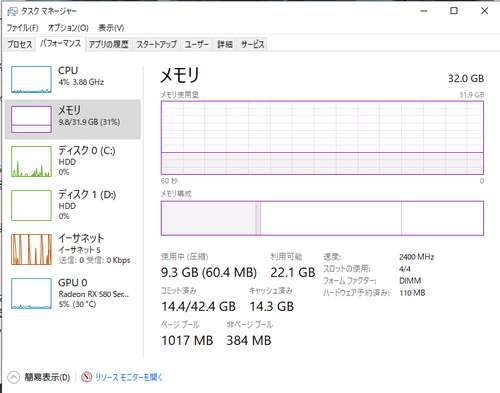Collapse to 簡易表示 using chevron icon
Image resolution: width=500 pixels, height=393 pixels.
pos(13,377)
